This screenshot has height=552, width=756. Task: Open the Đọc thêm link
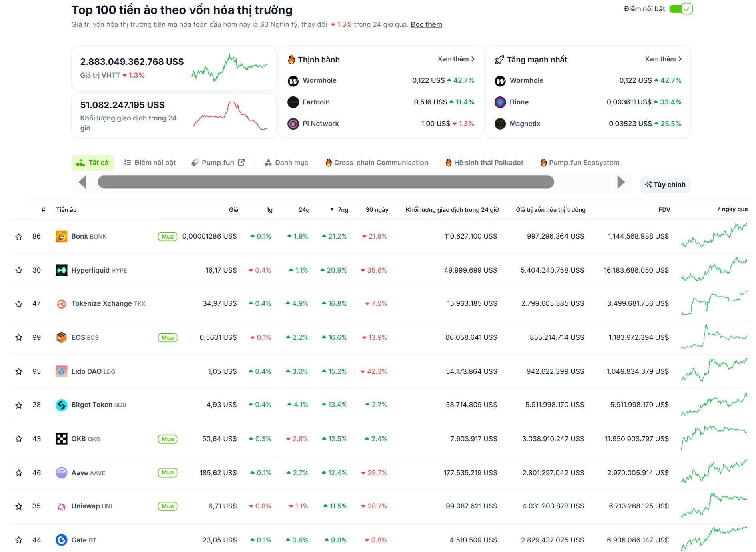click(x=426, y=24)
